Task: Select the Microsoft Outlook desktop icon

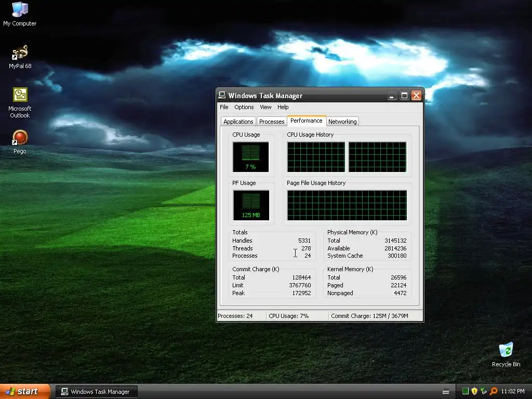Action: pos(20,103)
